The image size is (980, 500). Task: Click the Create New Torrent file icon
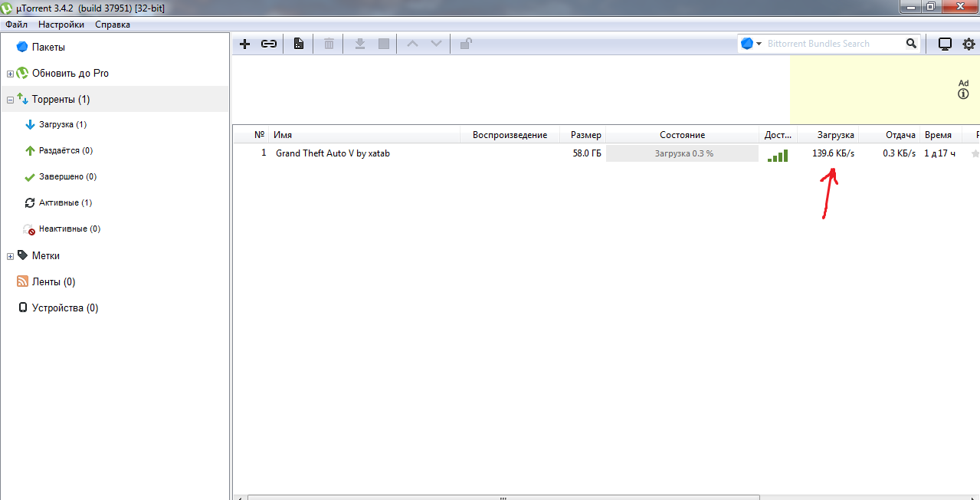point(299,44)
